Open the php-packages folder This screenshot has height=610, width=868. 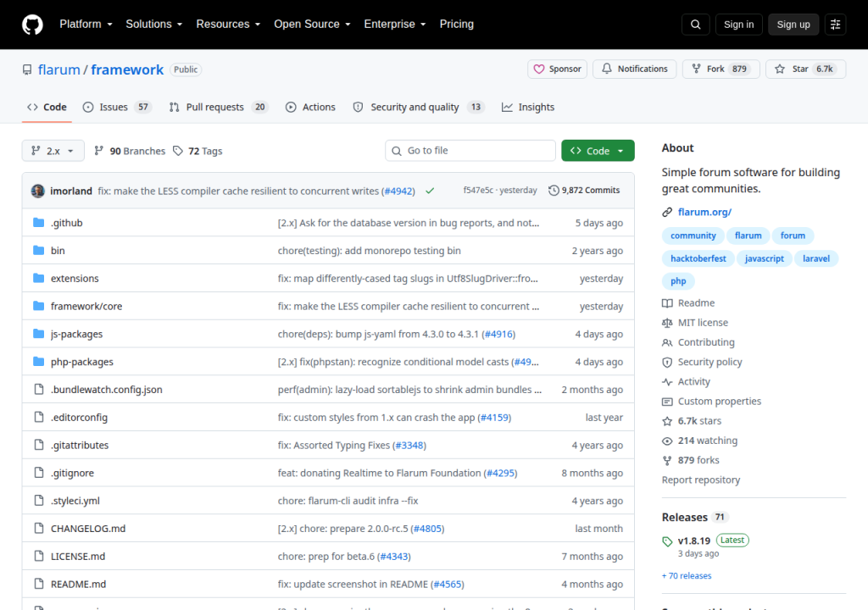[x=82, y=362]
